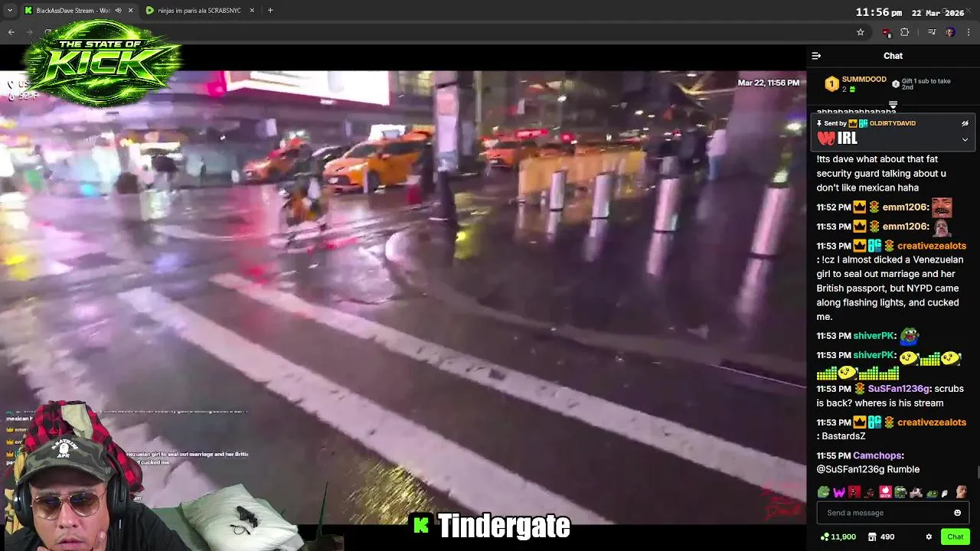980x551 pixels.
Task: Mute the BlackAssDave Stream tab audio icon
Action: (118, 11)
